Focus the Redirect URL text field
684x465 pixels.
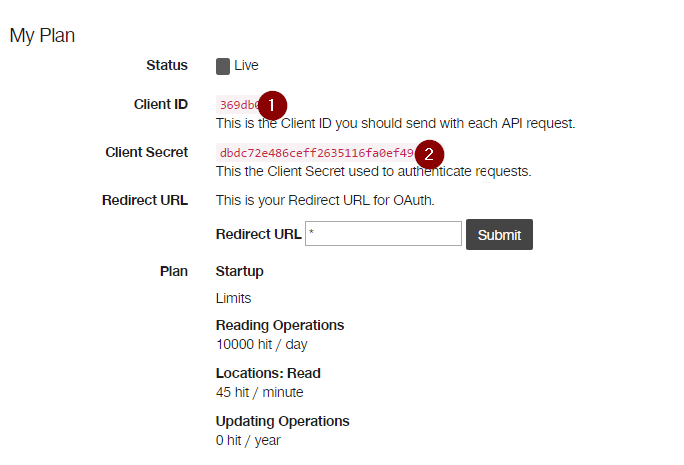[x=383, y=234]
